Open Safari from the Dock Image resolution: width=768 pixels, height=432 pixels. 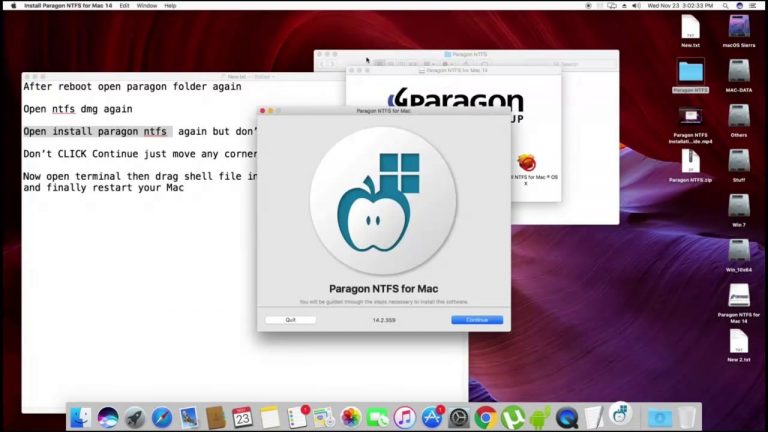click(162, 418)
